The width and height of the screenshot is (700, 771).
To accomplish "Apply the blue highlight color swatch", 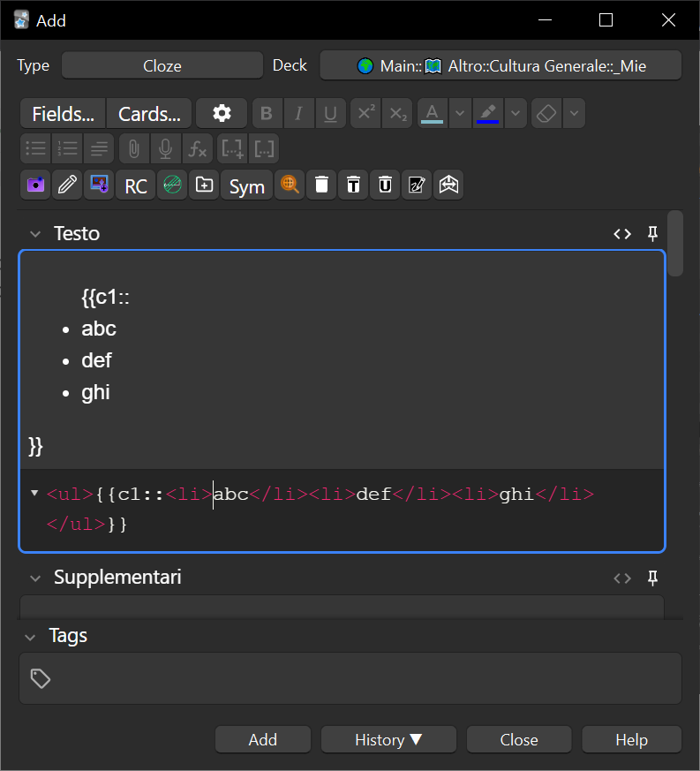I will [486, 114].
